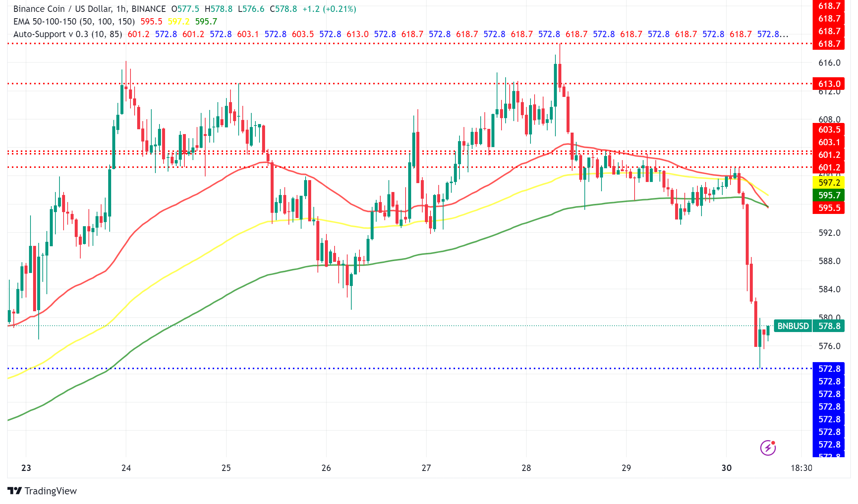Click the Auto-Support v 0.3 indicator label
This screenshot has height=504, width=858.
tap(68, 34)
